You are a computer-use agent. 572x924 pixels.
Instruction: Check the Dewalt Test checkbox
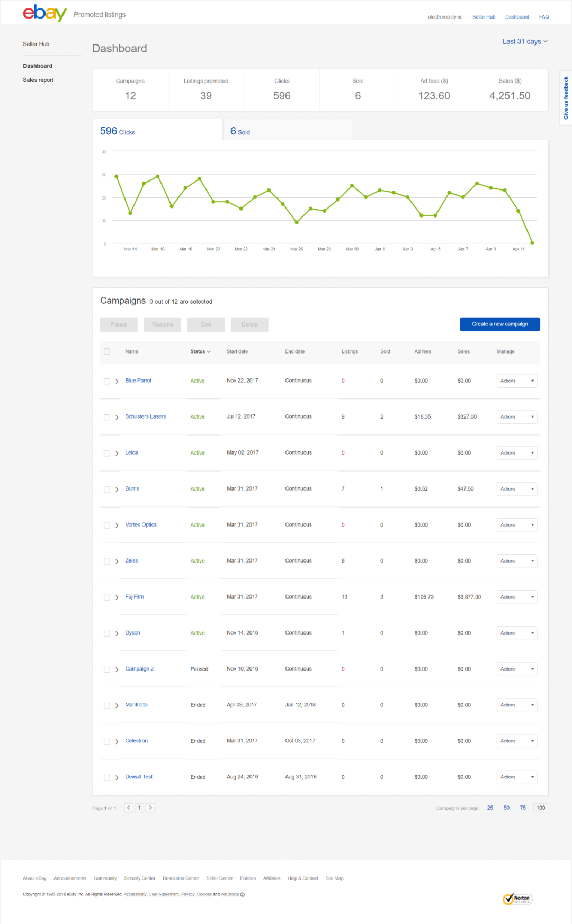[107, 777]
